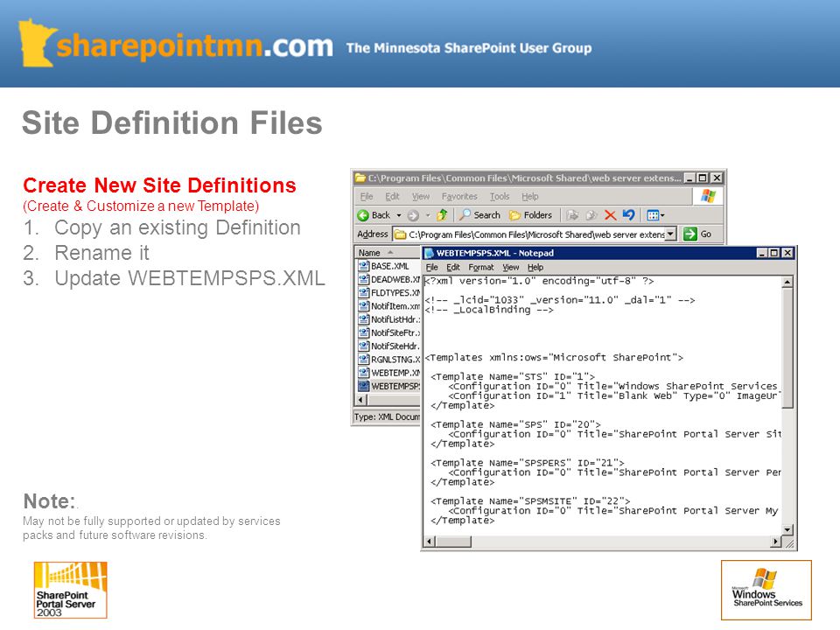Image resolution: width=840 pixels, height=630 pixels.
Task: Open Notepad's View menu
Action: 510,268
